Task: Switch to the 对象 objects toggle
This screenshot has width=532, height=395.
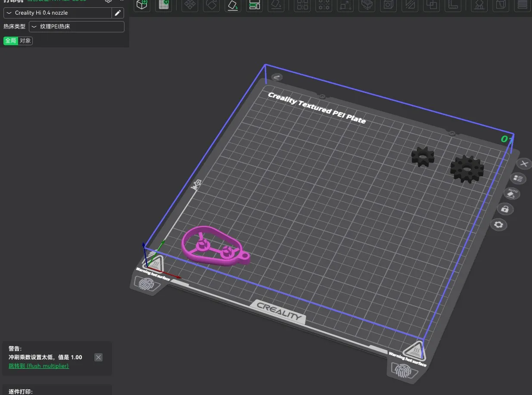Action: (x=25, y=41)
